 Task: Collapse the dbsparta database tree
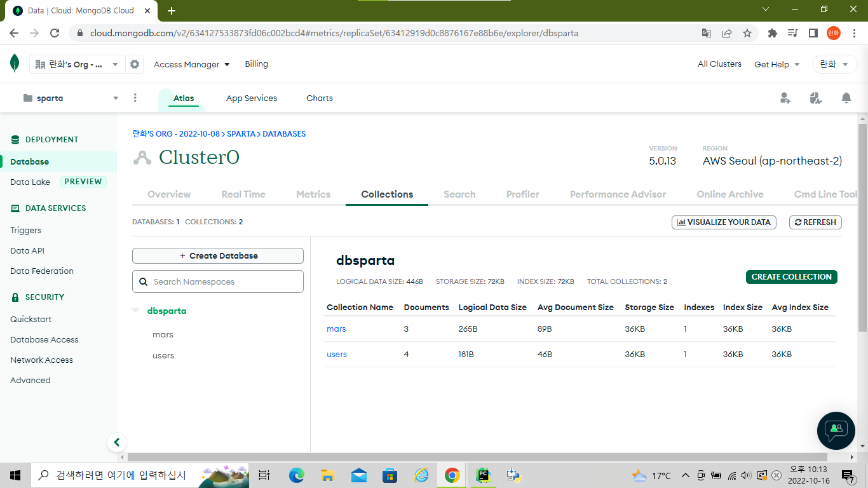[x=135, y=311]
